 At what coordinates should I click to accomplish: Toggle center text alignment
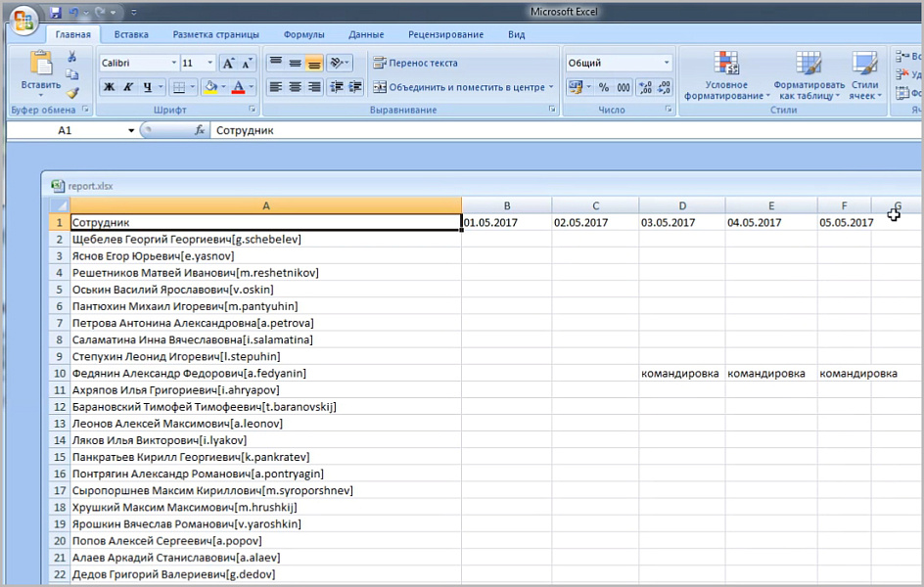295,87
